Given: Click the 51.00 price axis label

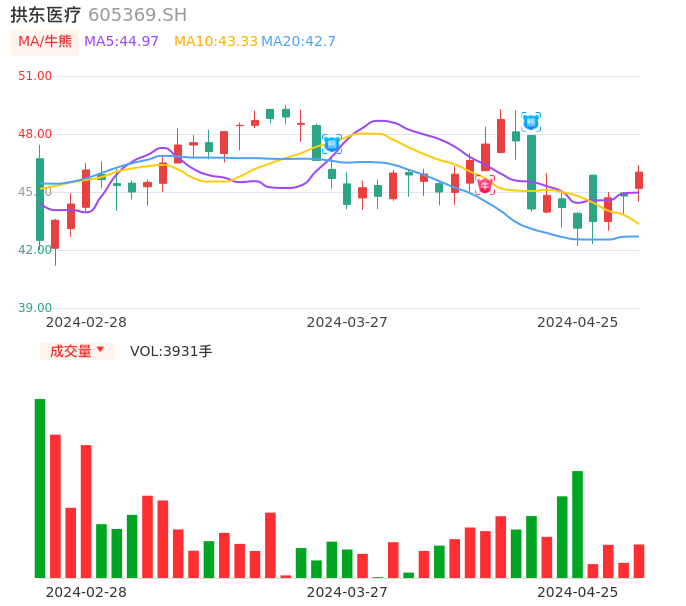Looking at the screenshot, I should tap(35, 76).
